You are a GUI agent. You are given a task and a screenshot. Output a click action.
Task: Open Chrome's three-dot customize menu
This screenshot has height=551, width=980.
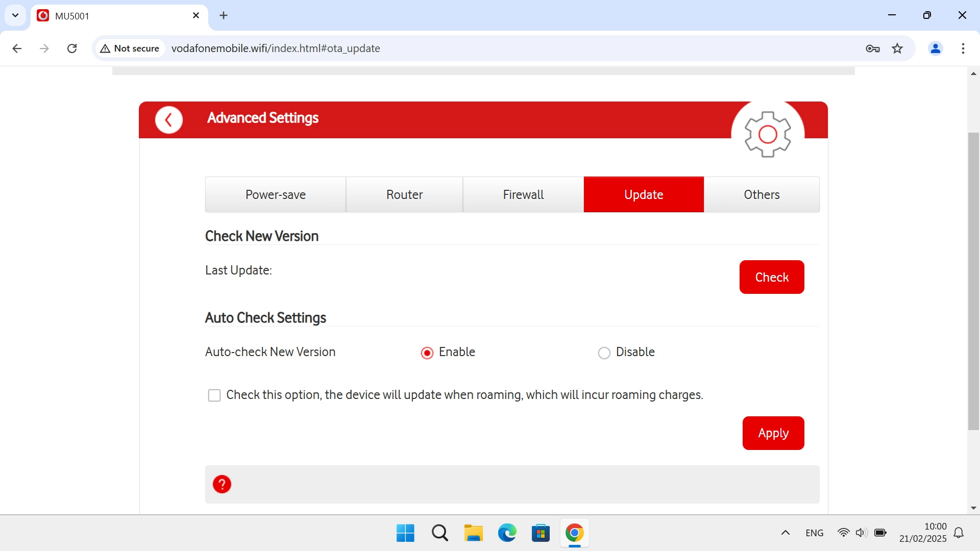click(x=963, y=48)
